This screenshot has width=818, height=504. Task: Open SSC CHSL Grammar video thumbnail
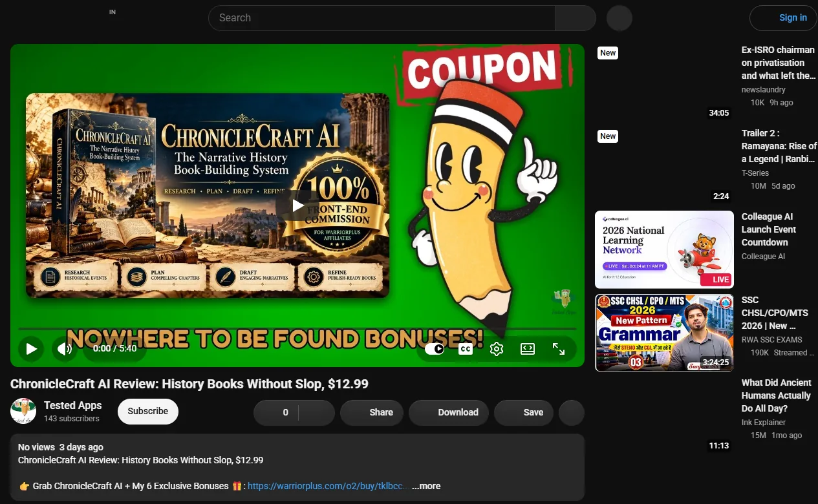[x=664, y=333]
